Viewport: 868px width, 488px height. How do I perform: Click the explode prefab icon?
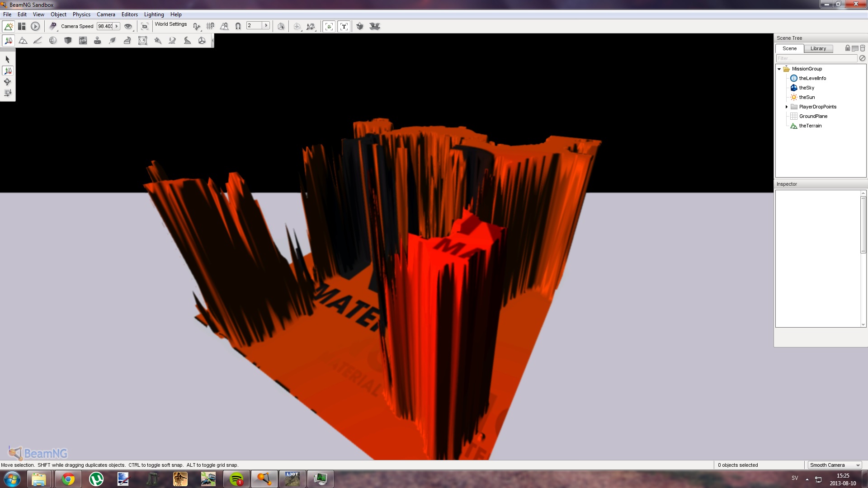[x=375, y=26]
